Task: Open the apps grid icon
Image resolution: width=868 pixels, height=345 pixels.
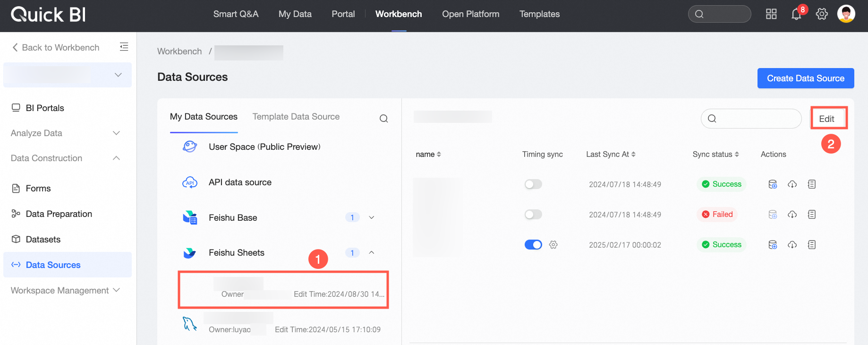Action: 771,14
